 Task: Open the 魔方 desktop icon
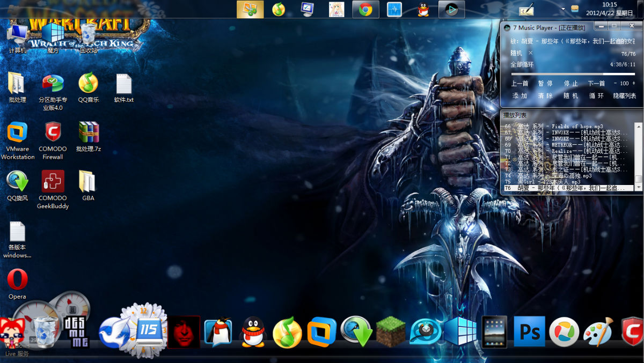(53, 38)
